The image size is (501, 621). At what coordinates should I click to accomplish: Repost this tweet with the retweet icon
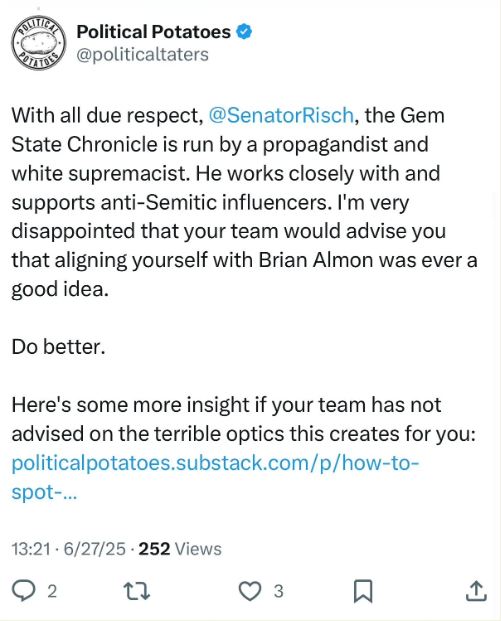tap(137, 591)
